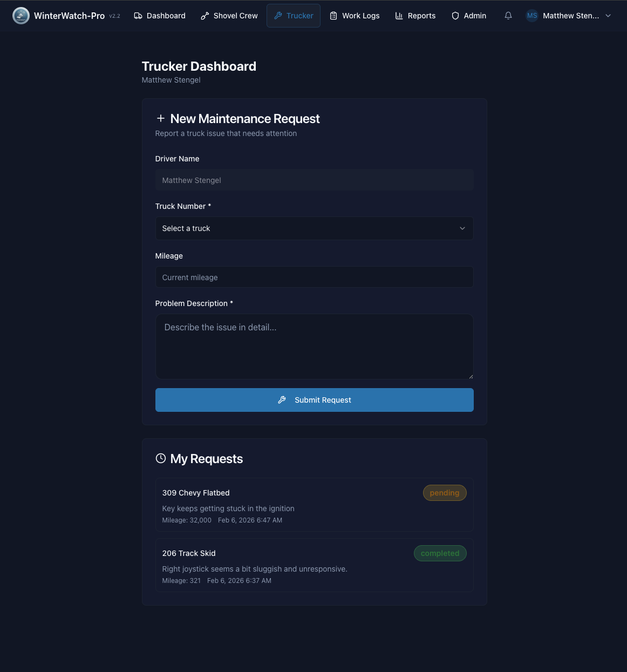Open notifications bell icon
Viewport: 627px width, 672px height.
(508, 16)
